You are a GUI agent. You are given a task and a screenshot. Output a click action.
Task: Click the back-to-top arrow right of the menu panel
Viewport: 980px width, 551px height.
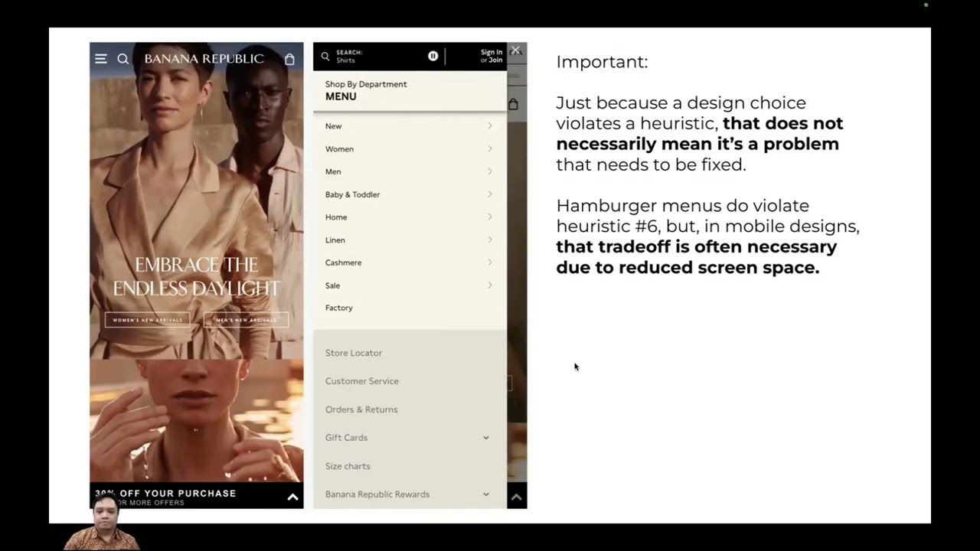pos(517,497)
